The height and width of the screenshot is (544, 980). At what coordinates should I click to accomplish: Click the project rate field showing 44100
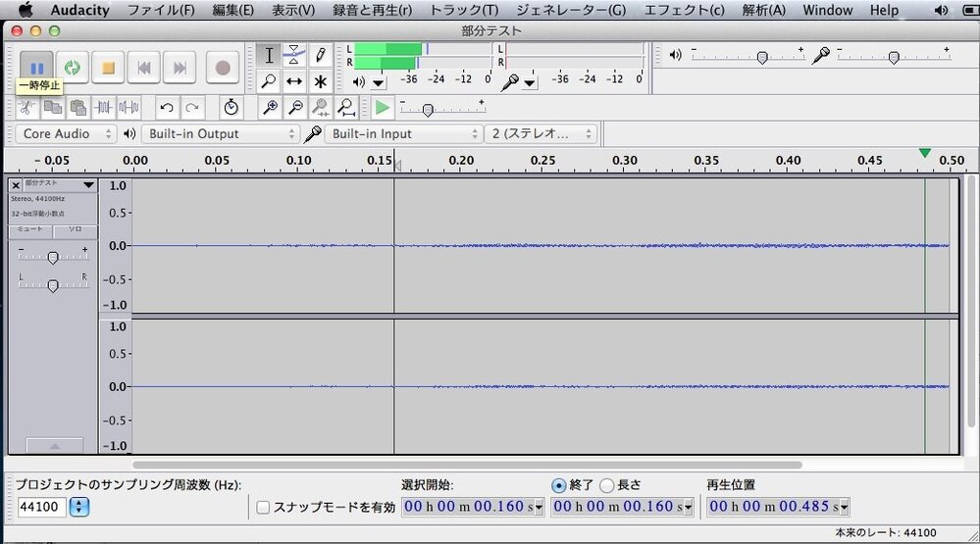point(41,507)
